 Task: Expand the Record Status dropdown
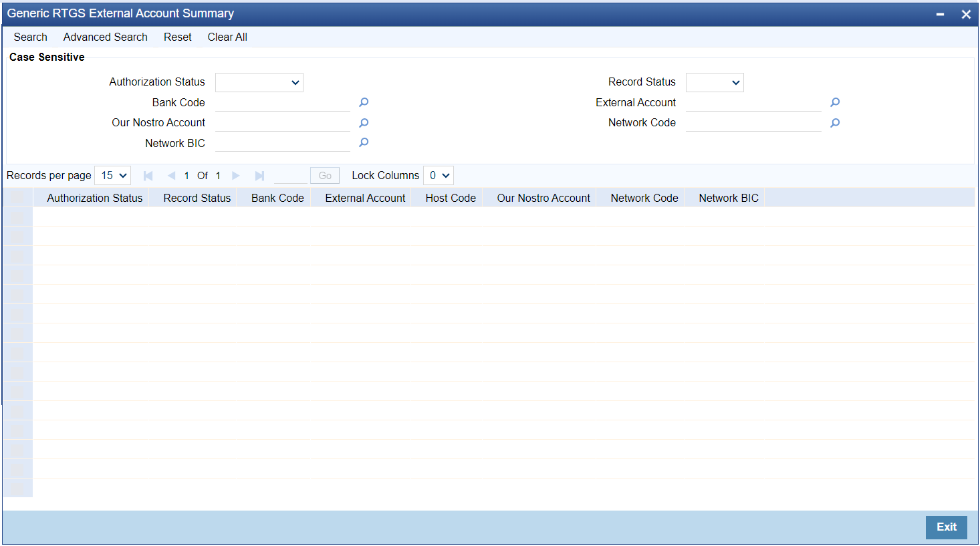click(x=715, y=82)
